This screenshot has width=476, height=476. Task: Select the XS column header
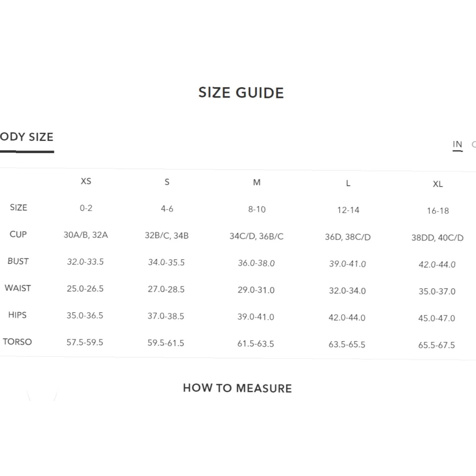pos(86,181)
